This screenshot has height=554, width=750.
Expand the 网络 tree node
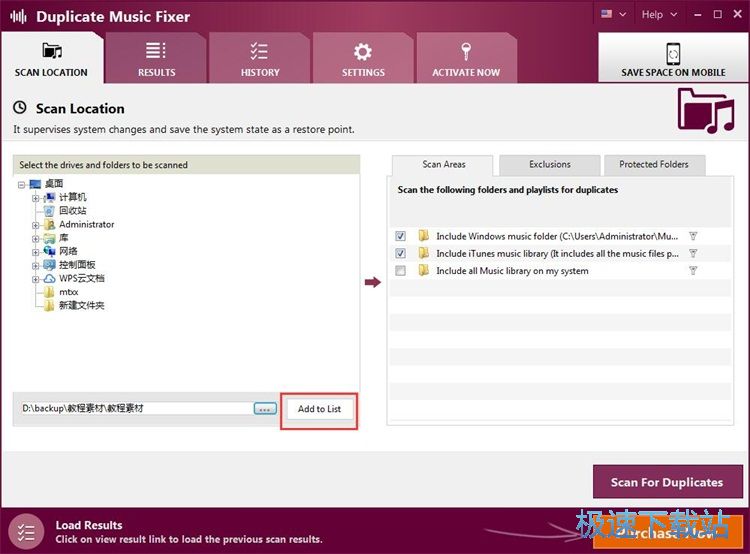tap(35, 252)
